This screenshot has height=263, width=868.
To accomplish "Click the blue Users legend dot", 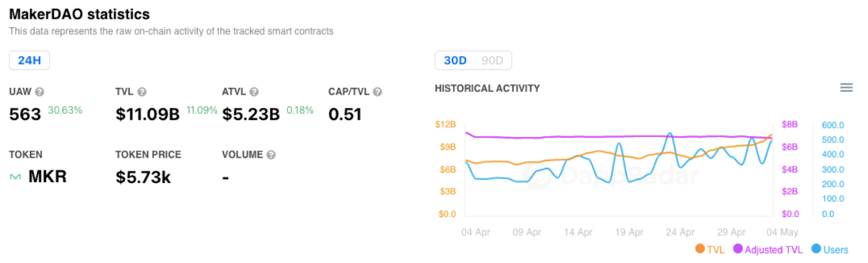I will point(816,249).
